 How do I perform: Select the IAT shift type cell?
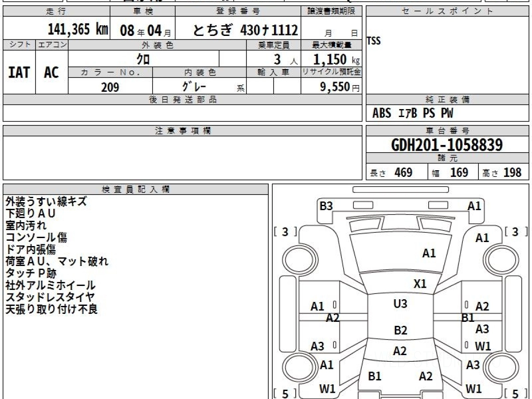(19, 72)
